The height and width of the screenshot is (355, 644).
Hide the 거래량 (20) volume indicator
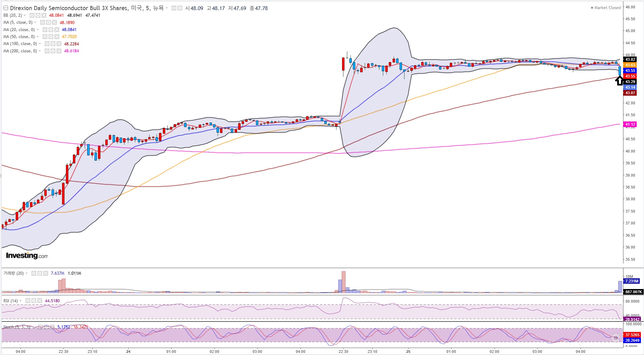[x=34, y=273]
